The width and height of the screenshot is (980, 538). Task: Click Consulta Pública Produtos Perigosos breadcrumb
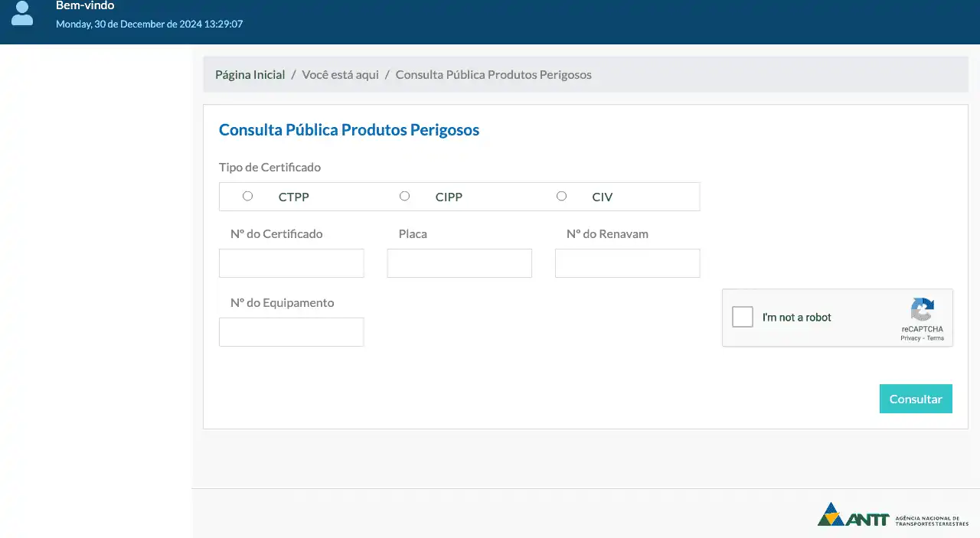493,75
